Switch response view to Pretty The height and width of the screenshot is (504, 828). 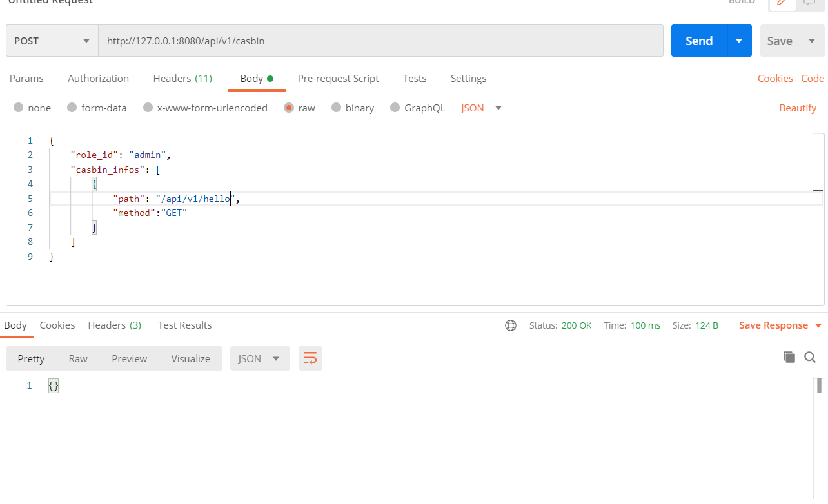31,358
